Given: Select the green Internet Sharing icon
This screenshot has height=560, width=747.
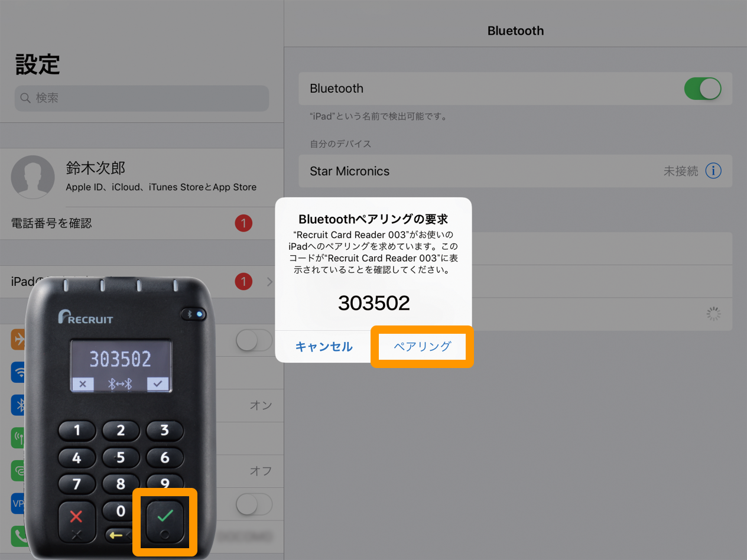Looking at the screenshot, I should tap(20, 471).
